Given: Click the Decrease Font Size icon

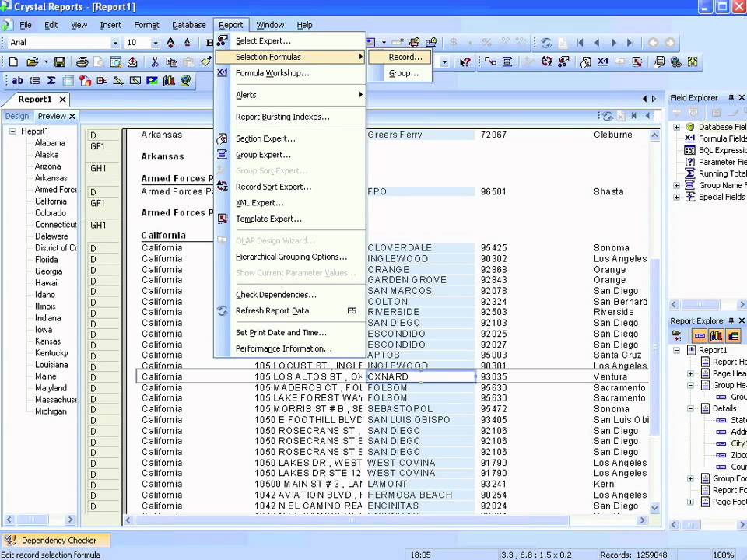Looking at the screenshot, I should 188,43.
